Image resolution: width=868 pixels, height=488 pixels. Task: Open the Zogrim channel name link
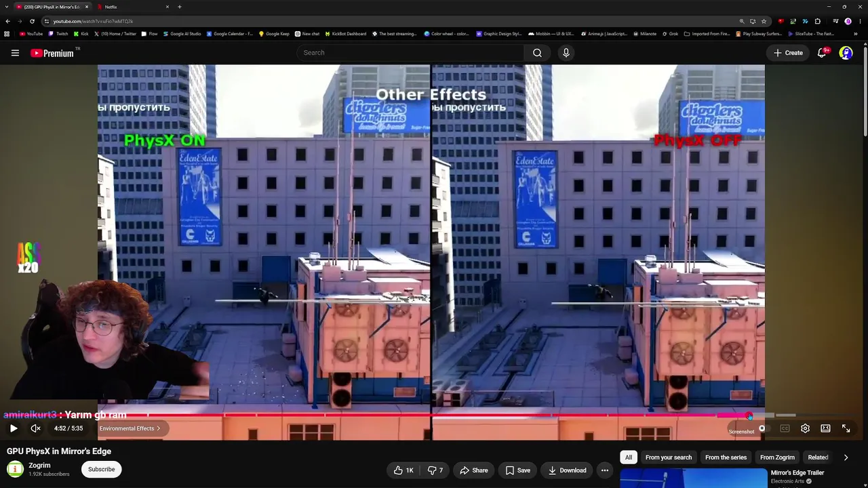[x=39, y=466]
